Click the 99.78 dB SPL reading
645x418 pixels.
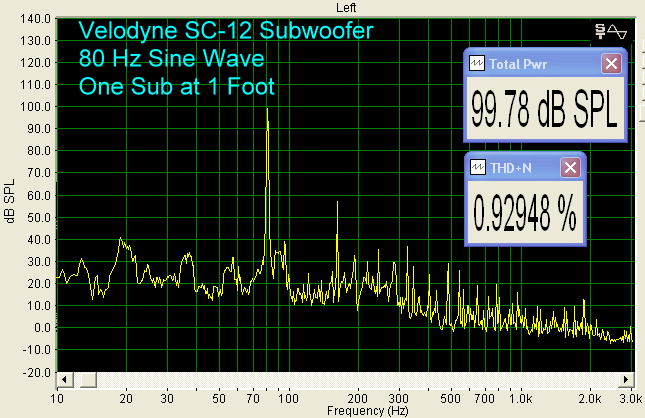(x=544, y=109)
